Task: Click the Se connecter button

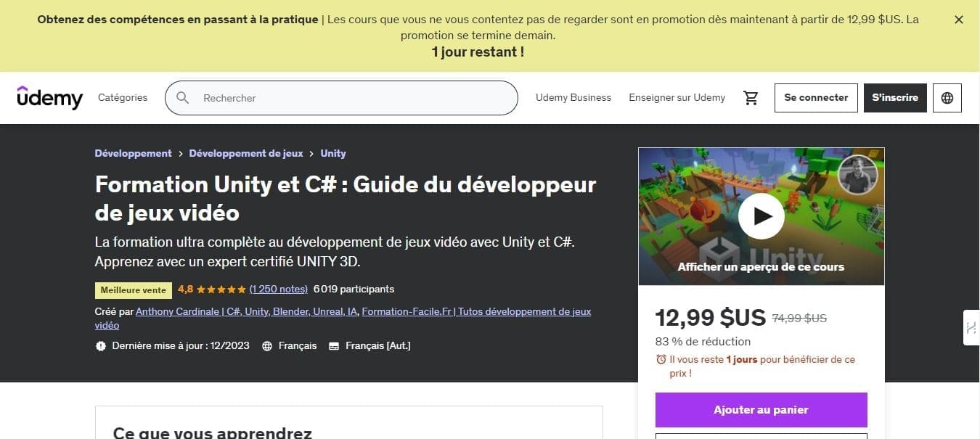Action: coord(816,97)
